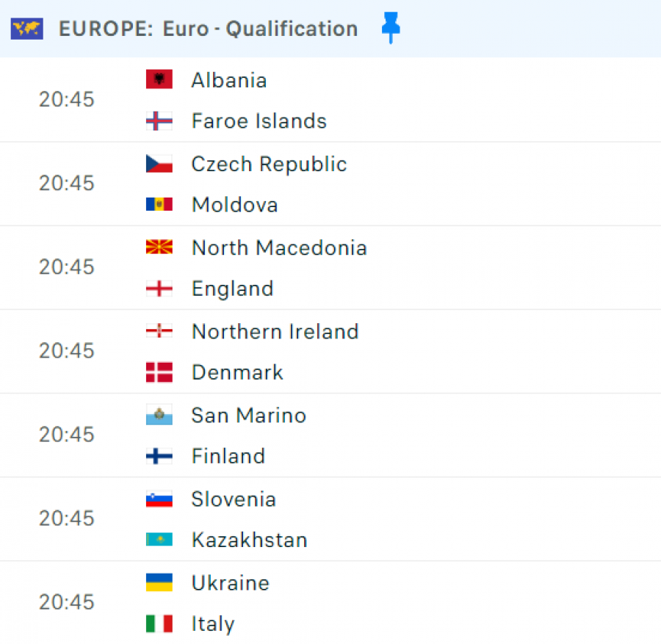This screenshot has width=661, height=644.
Task: Click the Kazakhstan flag icon
Action: 159,540
